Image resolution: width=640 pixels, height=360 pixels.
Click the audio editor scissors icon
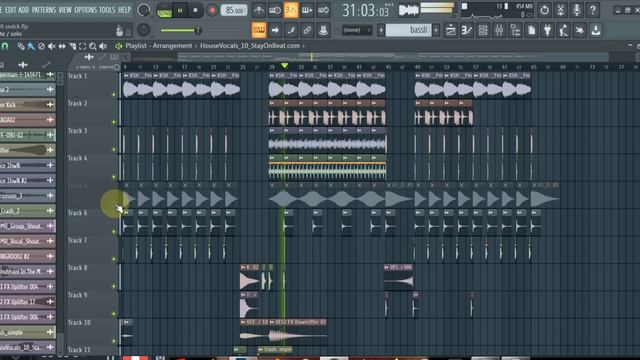pyautogui.click(x=560, y=10)
